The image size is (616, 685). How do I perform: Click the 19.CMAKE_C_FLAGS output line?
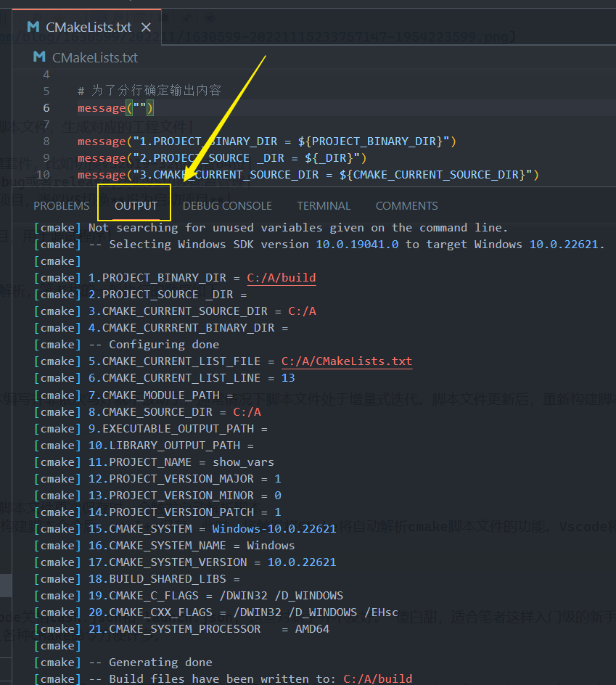tap(189, 596)
